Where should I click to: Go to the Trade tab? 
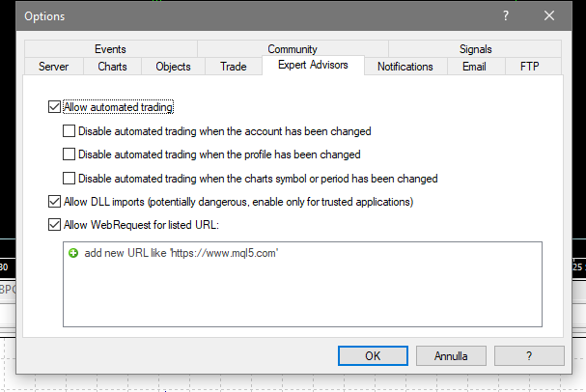[x=233, y=67]
